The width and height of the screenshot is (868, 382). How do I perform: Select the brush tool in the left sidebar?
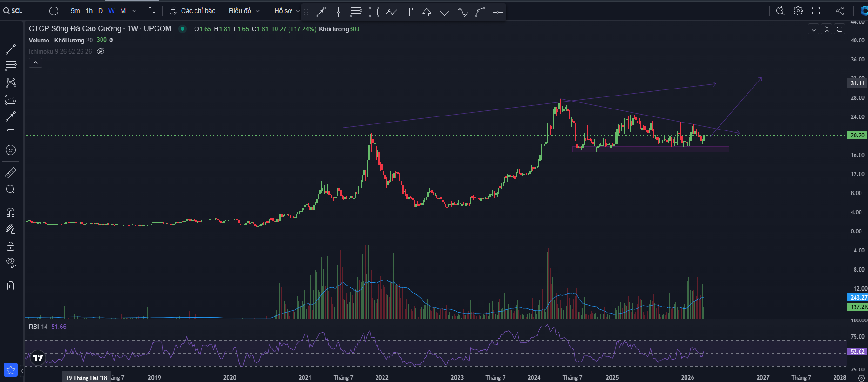coord(11,116)
